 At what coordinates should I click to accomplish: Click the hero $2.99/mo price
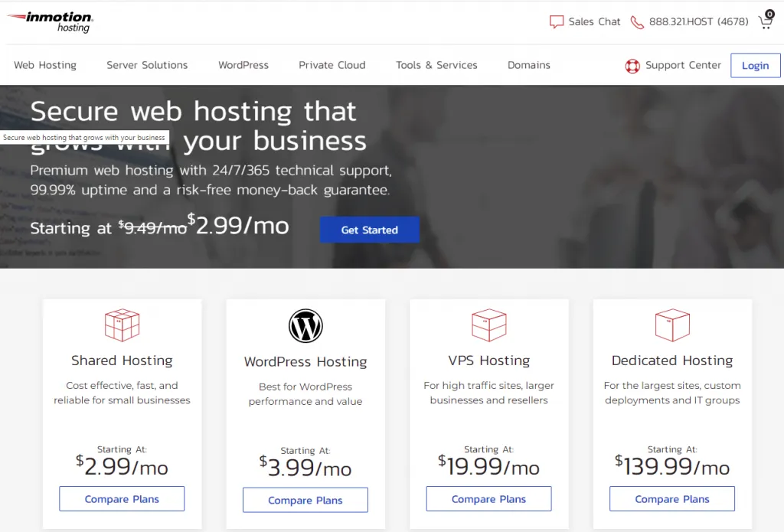(239, 225)
